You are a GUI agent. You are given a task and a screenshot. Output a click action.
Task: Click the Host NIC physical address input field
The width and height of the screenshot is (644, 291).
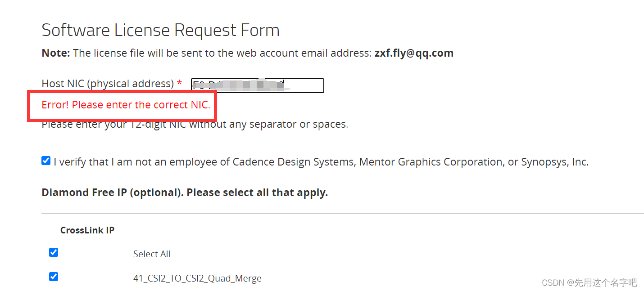click(x=257, y=85)
